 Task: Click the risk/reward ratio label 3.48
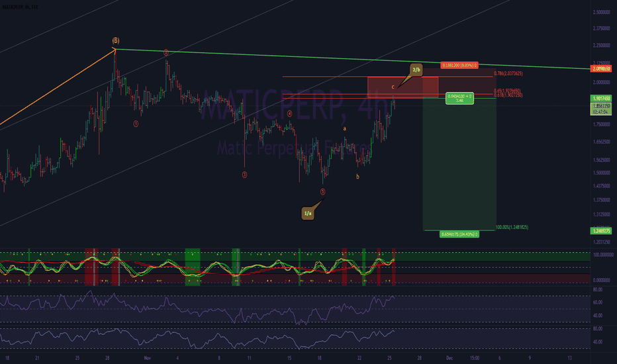459,99
